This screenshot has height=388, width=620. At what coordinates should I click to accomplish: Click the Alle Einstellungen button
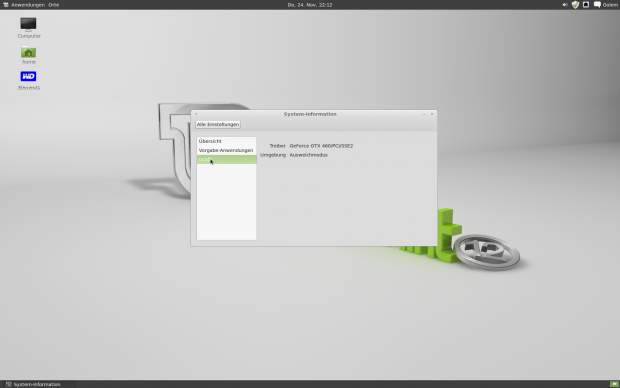[x=218, y=124]
